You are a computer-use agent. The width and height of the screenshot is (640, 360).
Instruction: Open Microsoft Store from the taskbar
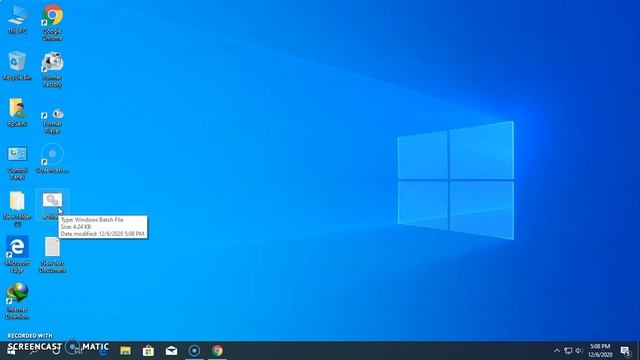click(148, 351)
